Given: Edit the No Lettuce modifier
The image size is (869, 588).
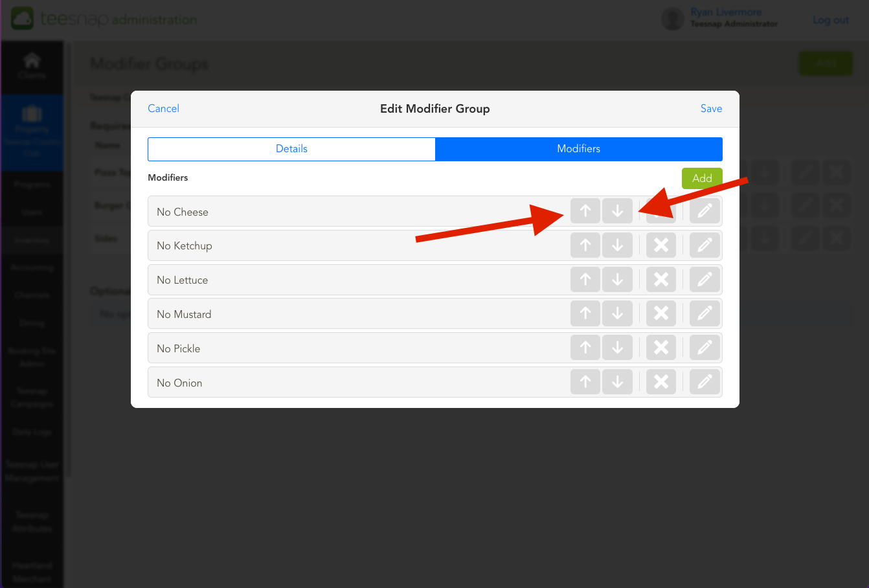Looking at the screenshot, I should (x=705, y=279).
